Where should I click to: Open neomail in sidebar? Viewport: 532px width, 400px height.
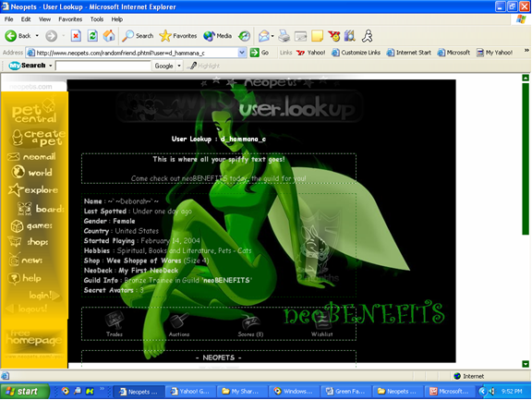pyautogui.click(x=31, y=157)
